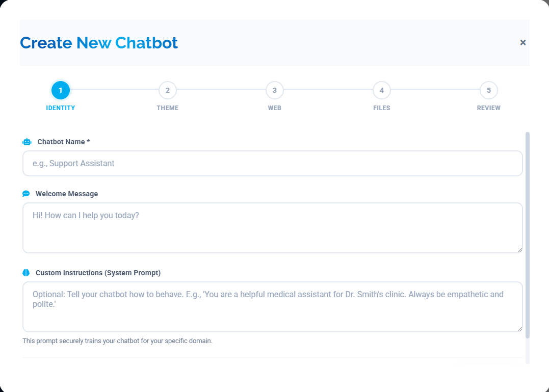
Task: Go to step 5 Review
Action: click(x=489, y=90)
